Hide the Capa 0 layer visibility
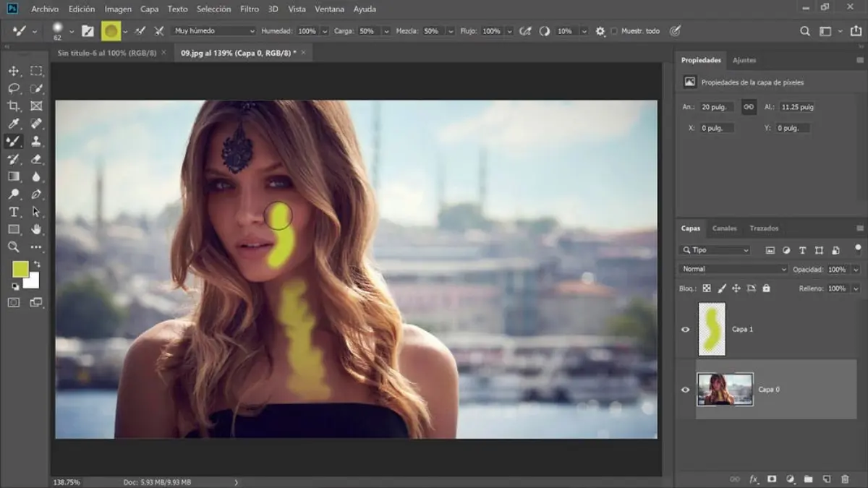 684,390
